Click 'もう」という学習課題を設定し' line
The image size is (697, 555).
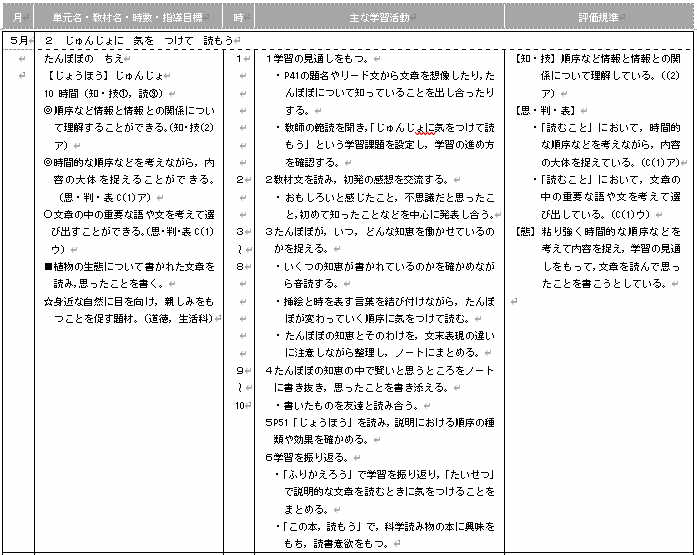click(x=389, y=145)
